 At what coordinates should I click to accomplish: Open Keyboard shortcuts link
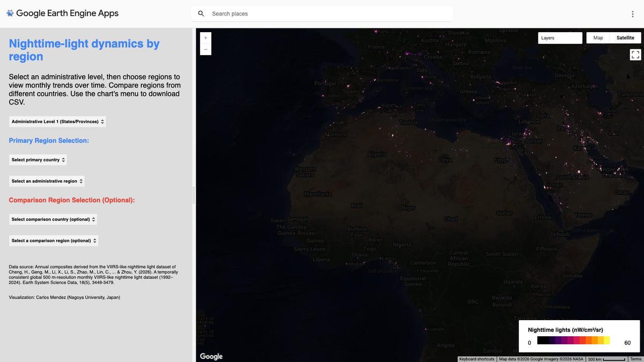point(477,359)
